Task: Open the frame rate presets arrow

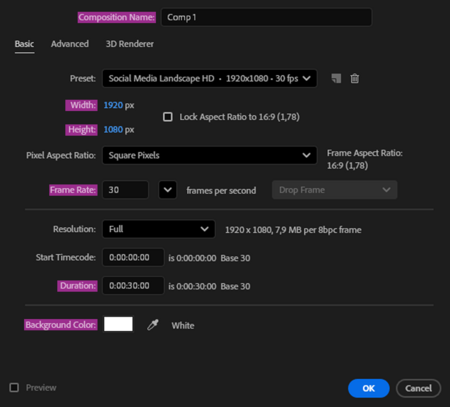Action: point(168,190)
